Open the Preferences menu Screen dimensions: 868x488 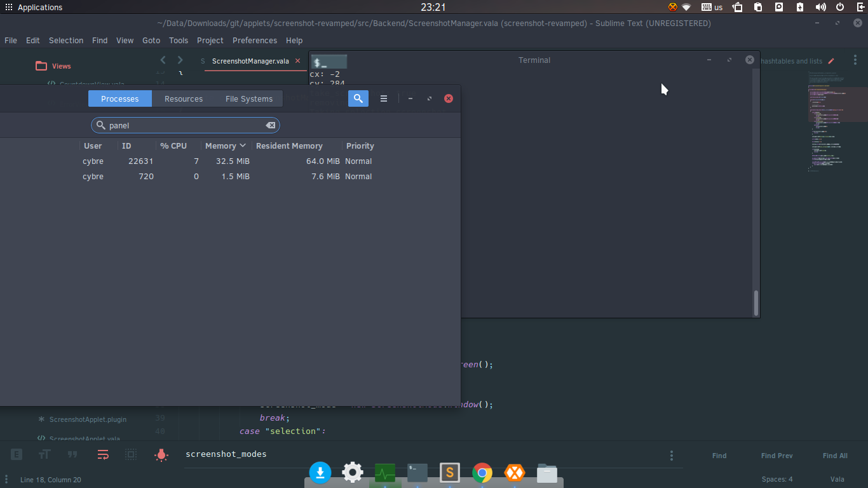(x=255, y=40)
